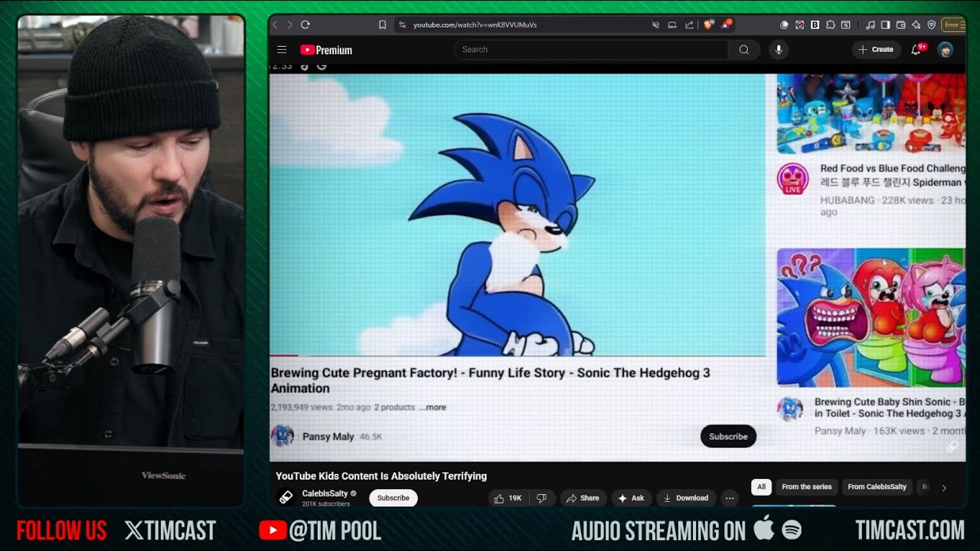Go back in browser history

(x=276, y=24)
